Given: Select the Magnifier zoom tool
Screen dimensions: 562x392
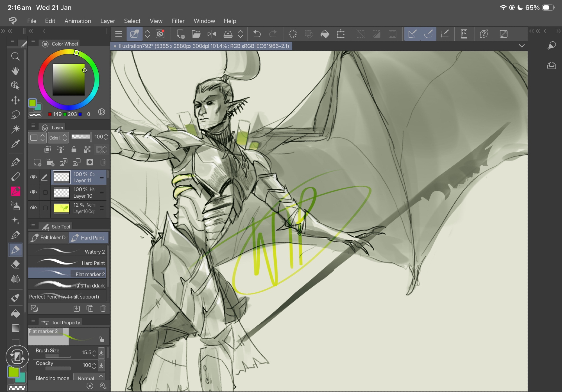Looking at the screenshot, I should (15, 56).
